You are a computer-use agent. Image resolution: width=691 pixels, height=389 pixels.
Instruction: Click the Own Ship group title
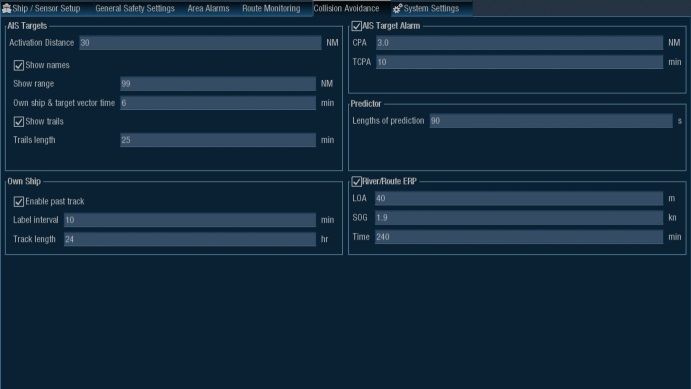[x=24, y=182]
